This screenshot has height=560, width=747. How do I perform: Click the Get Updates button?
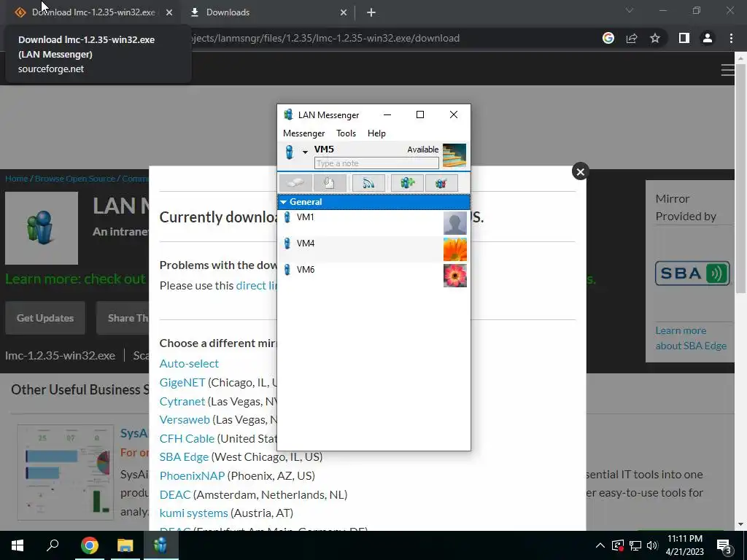click(45, 318)
